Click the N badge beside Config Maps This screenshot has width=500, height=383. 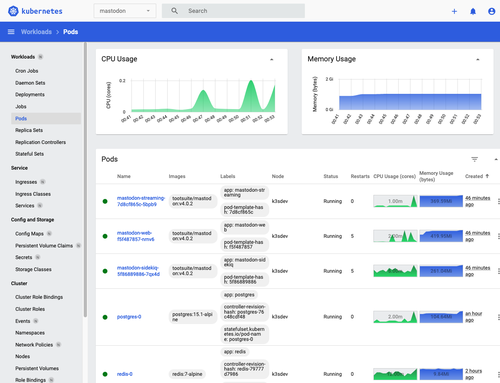pyautogui.click(x=49, y=233)
